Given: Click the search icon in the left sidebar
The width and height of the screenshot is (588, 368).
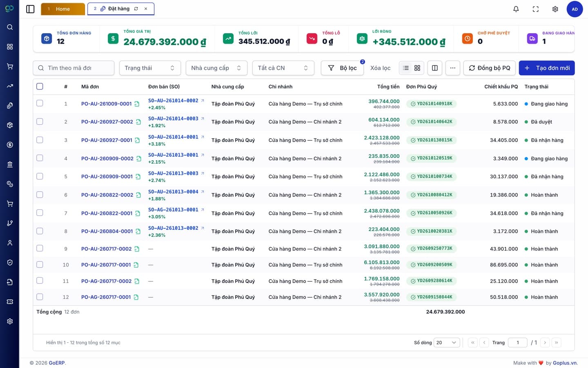Looking at the screenshot, I should [x=10, y=27].
